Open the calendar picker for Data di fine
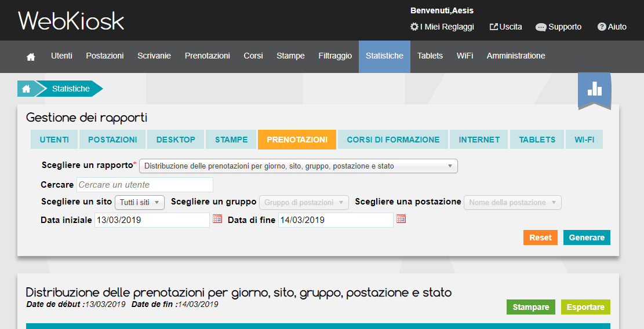 (x=401, y=220)
